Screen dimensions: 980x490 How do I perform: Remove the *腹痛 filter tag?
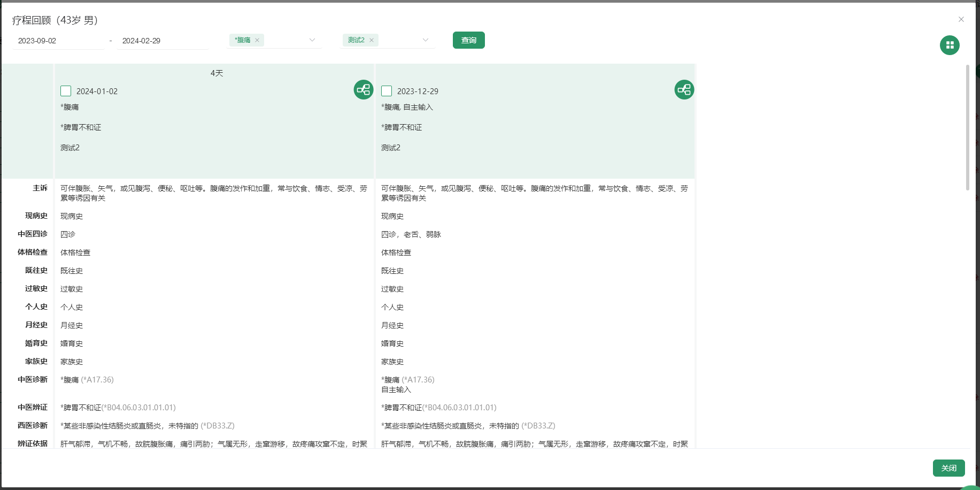point(257,40)
